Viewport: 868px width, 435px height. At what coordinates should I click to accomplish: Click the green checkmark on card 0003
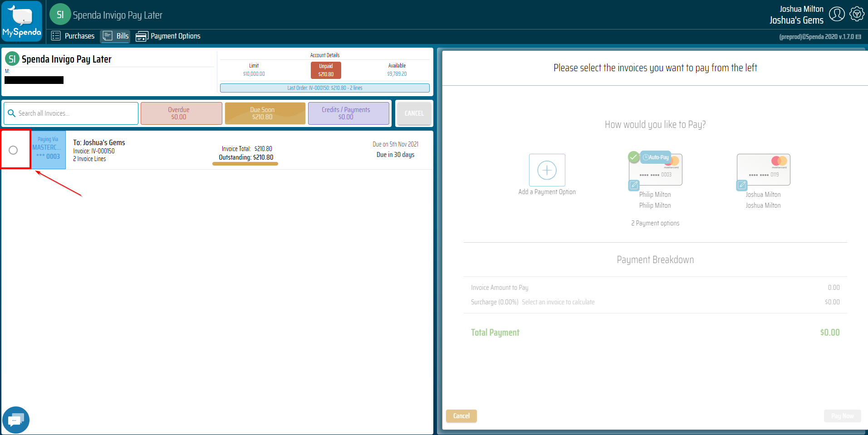click(x=633, y=157)
